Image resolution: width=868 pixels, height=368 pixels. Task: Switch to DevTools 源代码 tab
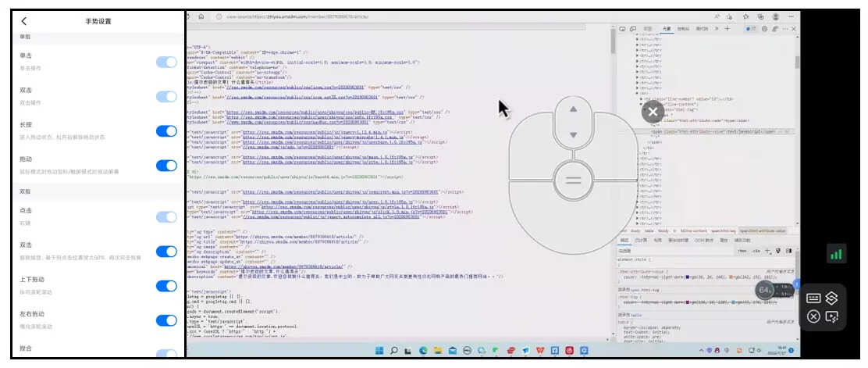click(702, 28)
